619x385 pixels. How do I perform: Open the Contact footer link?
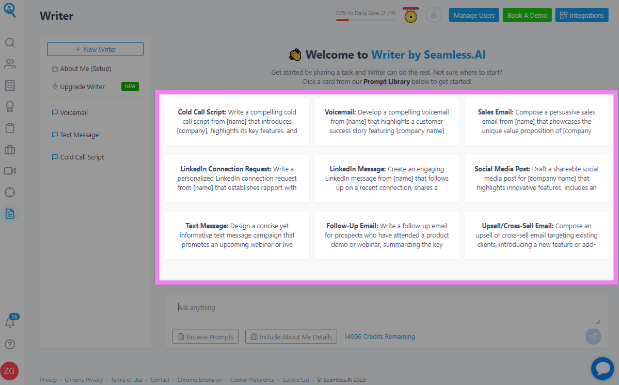coord(160,380)
